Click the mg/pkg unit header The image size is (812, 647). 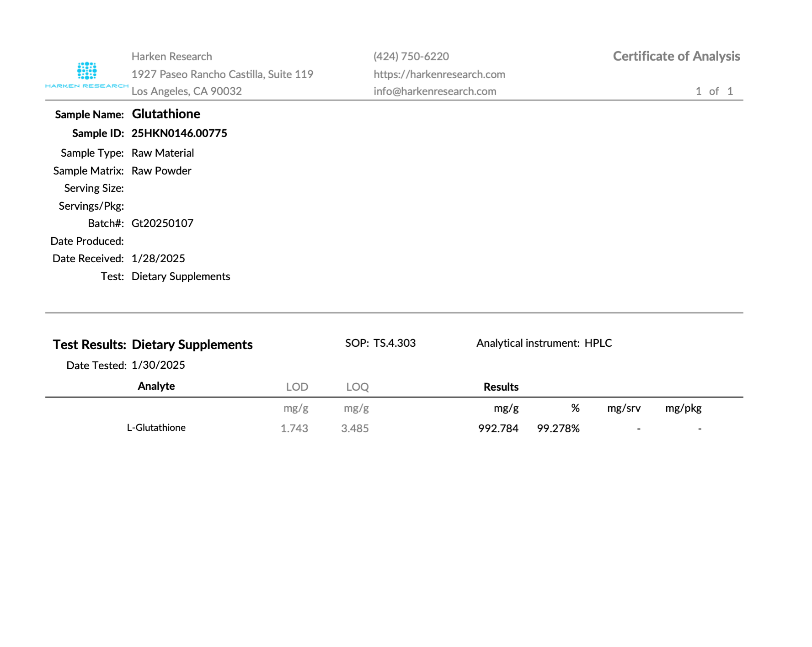[x=684, y=408]
